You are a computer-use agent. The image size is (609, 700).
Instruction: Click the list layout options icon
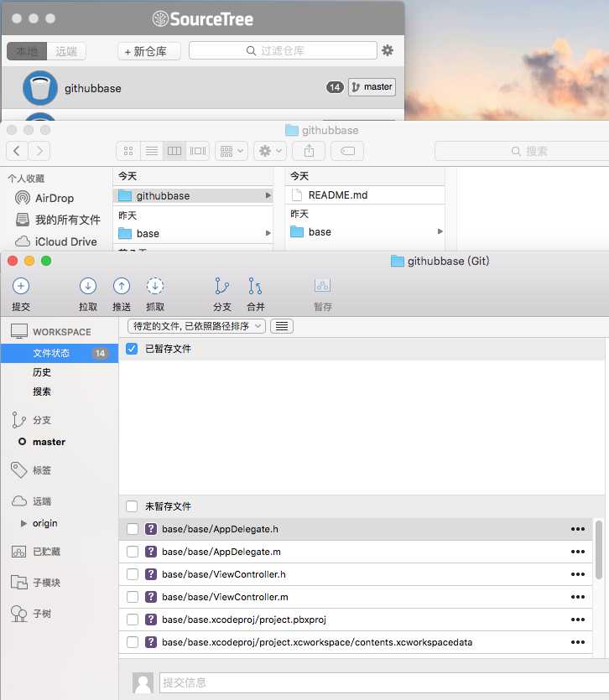pos(282,326)
